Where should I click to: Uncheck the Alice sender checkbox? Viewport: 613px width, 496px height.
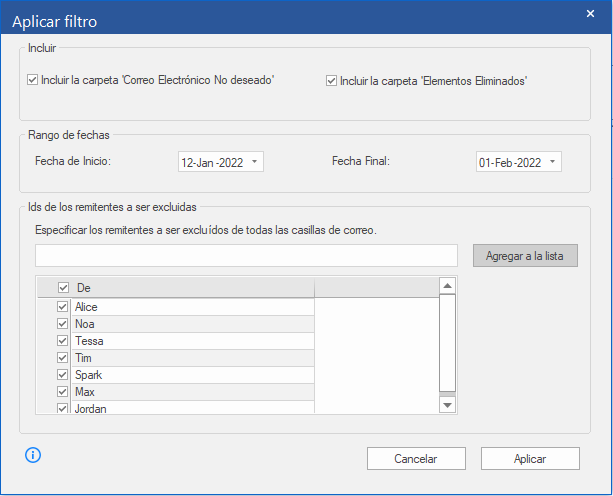pyautogui.click(x=63, y=307)
